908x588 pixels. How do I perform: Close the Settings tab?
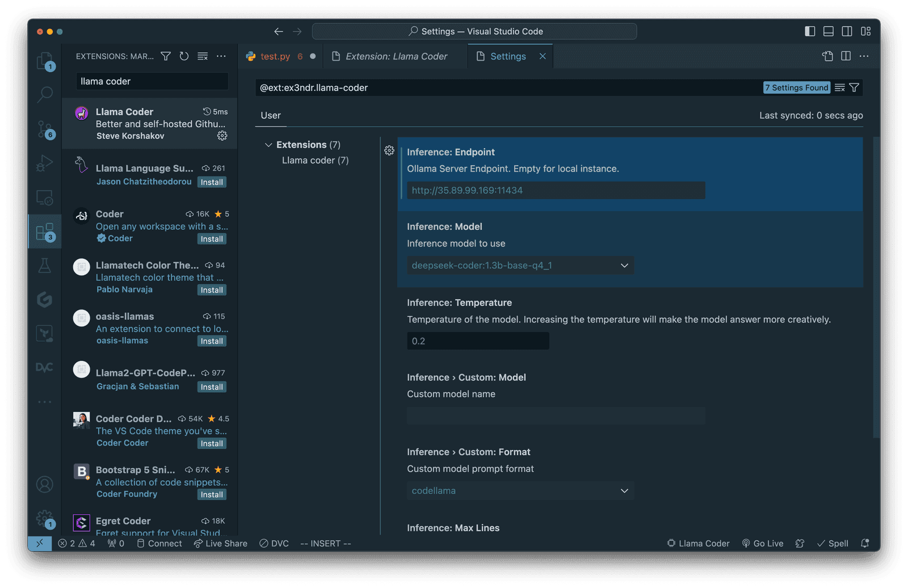(x=543, y=56)
